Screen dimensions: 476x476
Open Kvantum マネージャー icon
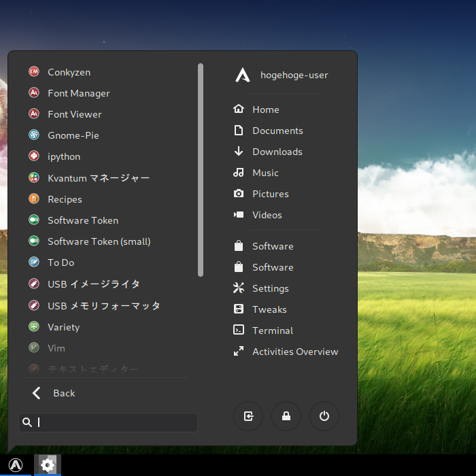click(34, 177)
